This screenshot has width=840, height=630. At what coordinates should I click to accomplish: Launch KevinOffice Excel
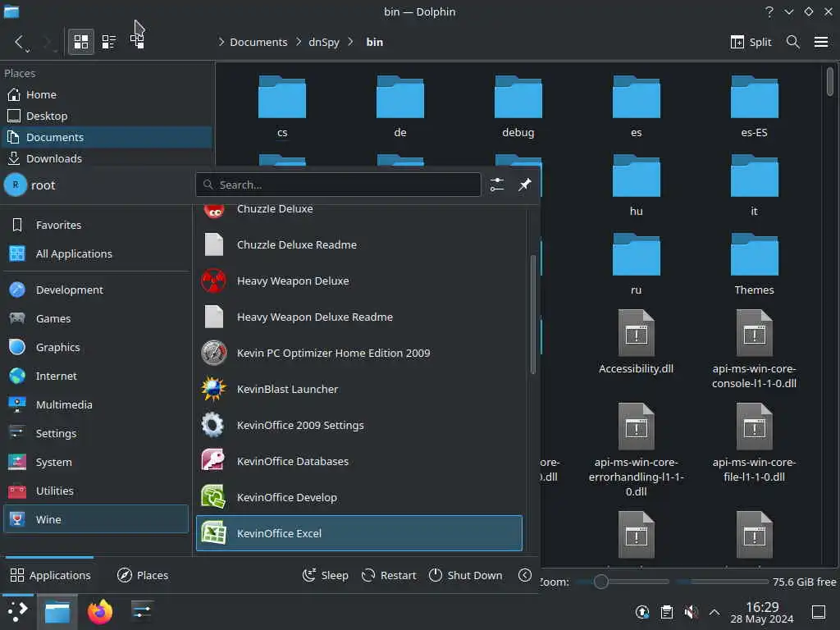[359, 533]
